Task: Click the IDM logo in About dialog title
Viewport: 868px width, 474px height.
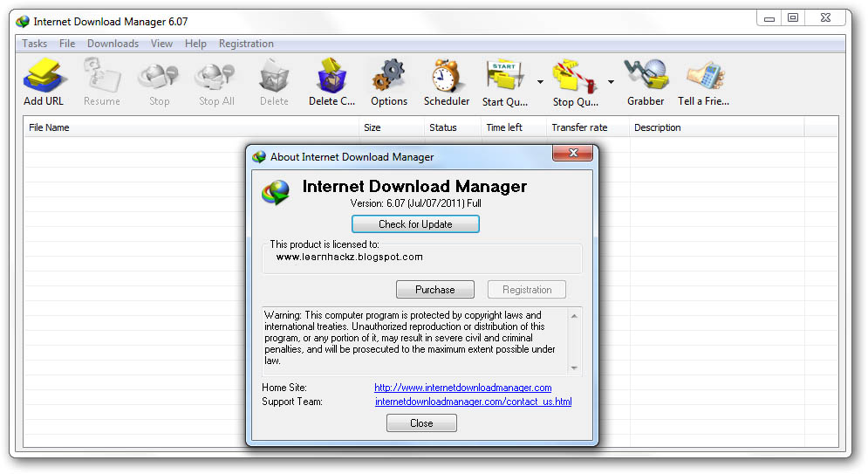Action: (x=258, y=157)
